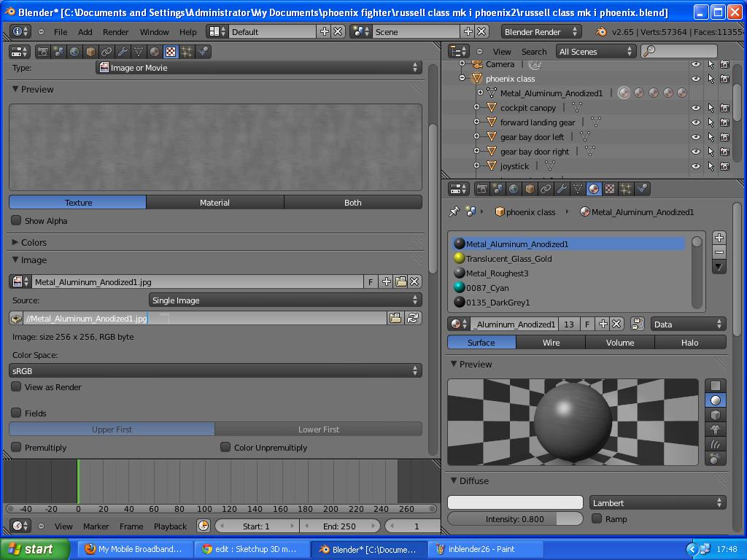Refresh the Metal_Aluminum_Anodized1 image datablock

pos(414,318)
